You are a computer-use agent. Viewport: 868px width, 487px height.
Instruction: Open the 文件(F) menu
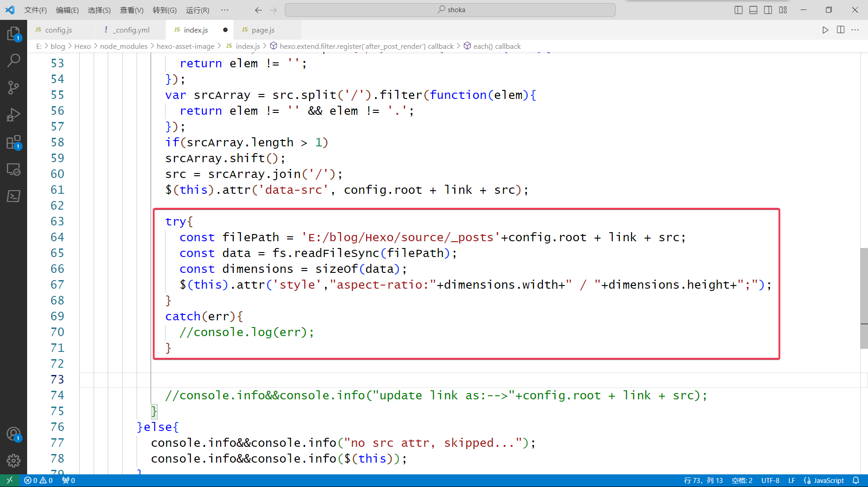point(35,10)
